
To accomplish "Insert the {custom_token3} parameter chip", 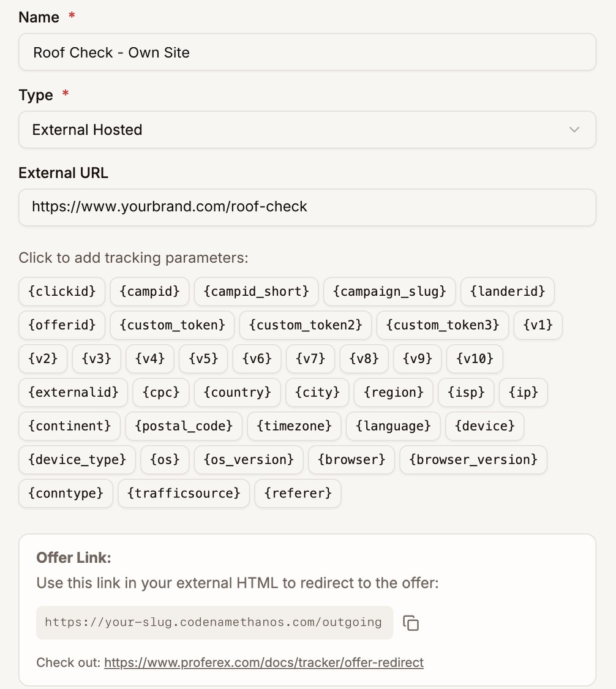I will click(443, 325).
